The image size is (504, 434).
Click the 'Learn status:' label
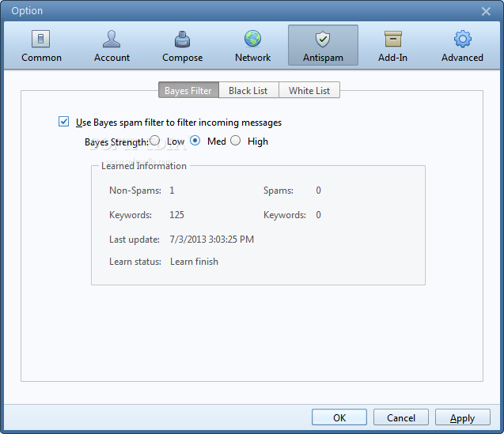(135, 262)
